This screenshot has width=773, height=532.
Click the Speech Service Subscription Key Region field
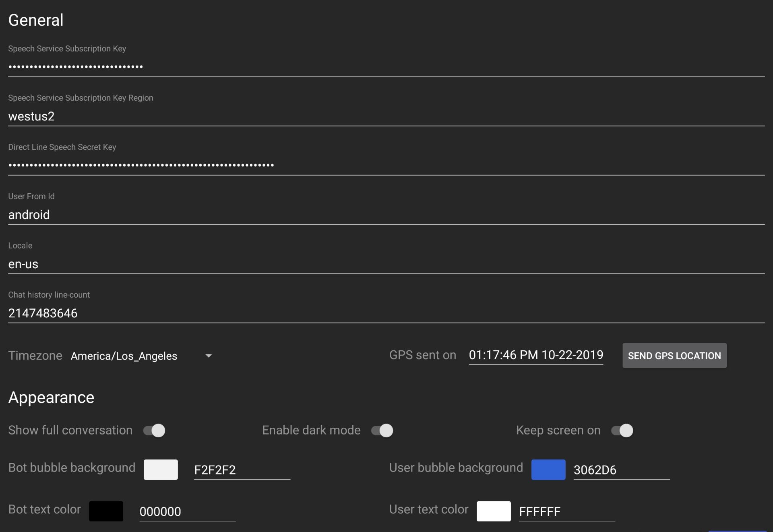tap(386, 116)
